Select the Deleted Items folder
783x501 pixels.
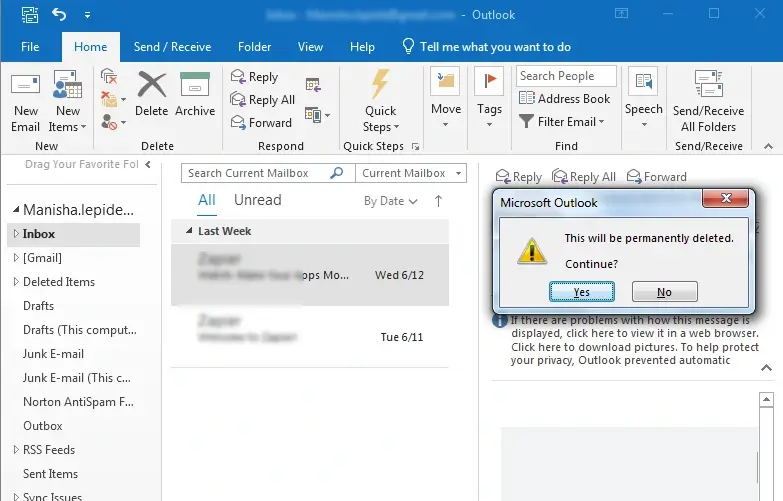tap(59, 282)
